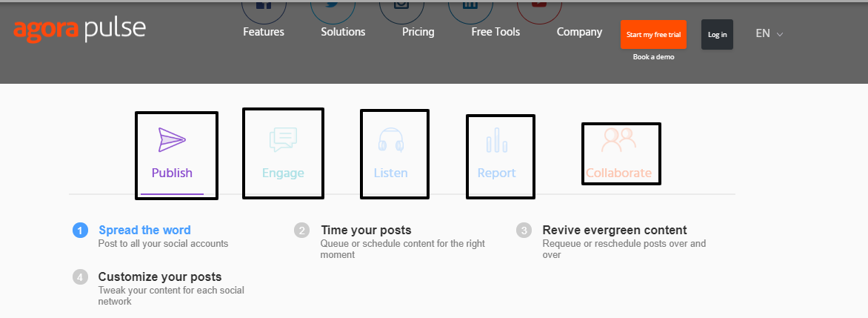Choose the Report bar chart icon
Screen dimensions: 868x318
(x=497, y=140)
